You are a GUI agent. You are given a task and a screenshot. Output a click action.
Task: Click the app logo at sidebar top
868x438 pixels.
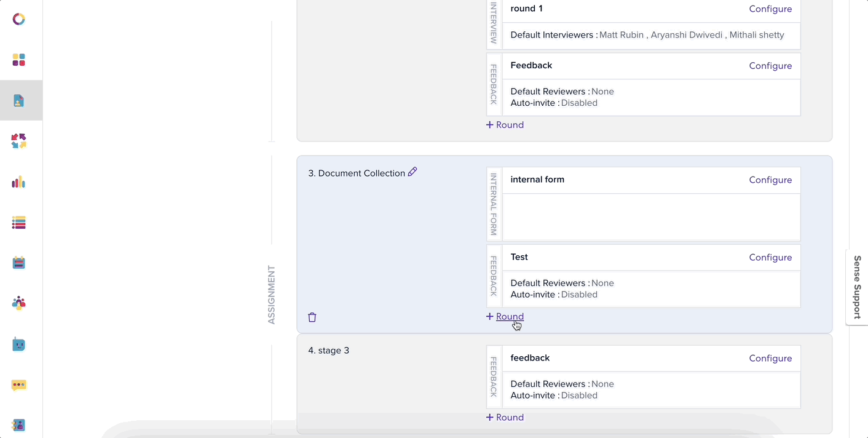18,19
